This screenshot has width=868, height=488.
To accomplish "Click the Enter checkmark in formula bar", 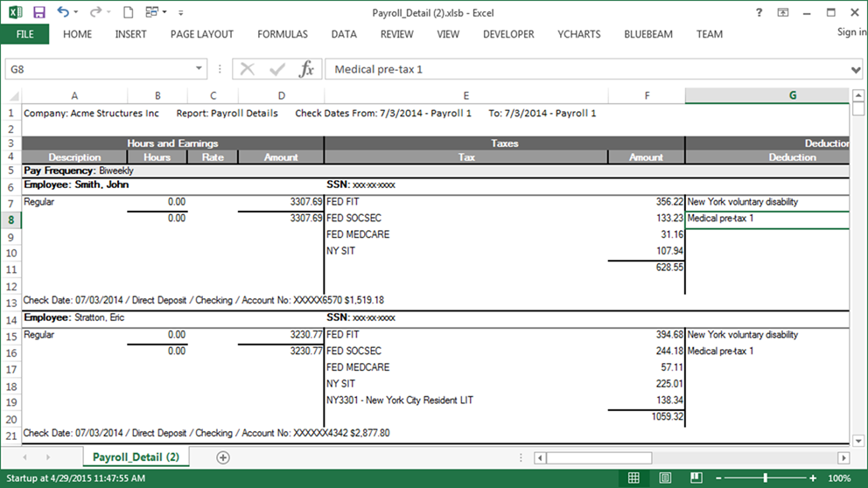I will [277, 69].
